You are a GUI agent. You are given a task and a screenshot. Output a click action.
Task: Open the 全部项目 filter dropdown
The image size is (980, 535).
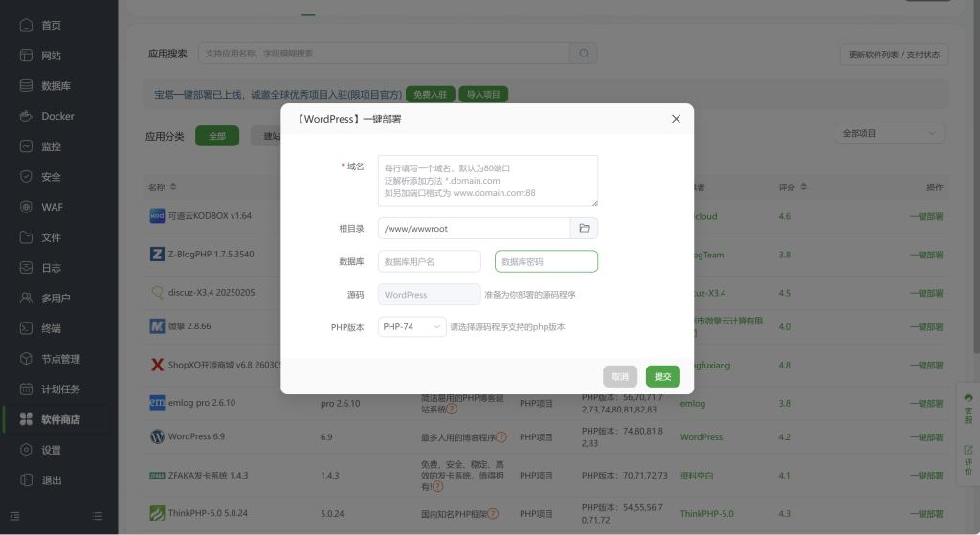889,134
